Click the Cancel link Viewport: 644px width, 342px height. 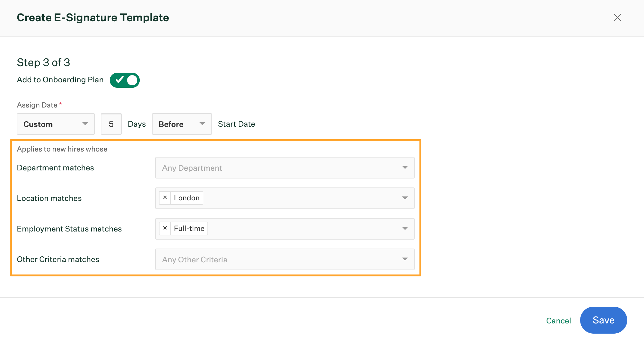[x=558, y=320]
